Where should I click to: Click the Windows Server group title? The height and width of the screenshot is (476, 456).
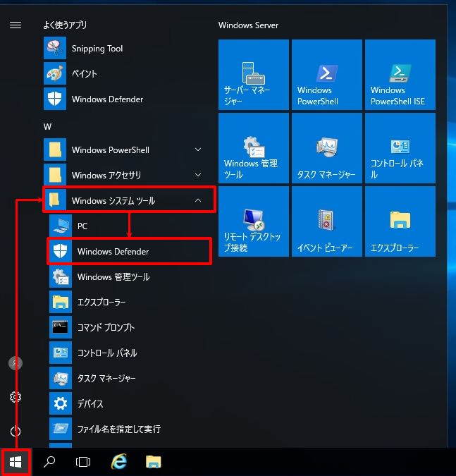(x=248, y=25)
